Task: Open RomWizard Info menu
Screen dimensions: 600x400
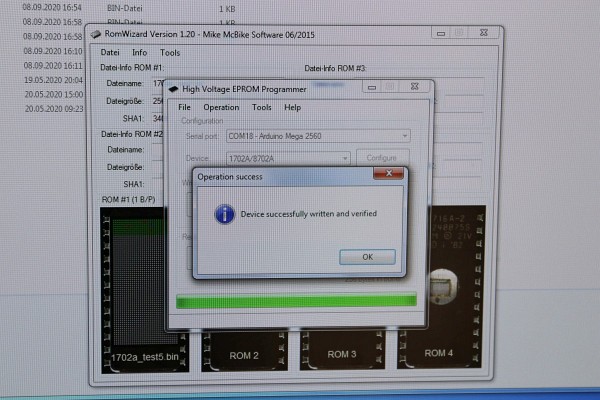Action: click(x=140, y=52)
